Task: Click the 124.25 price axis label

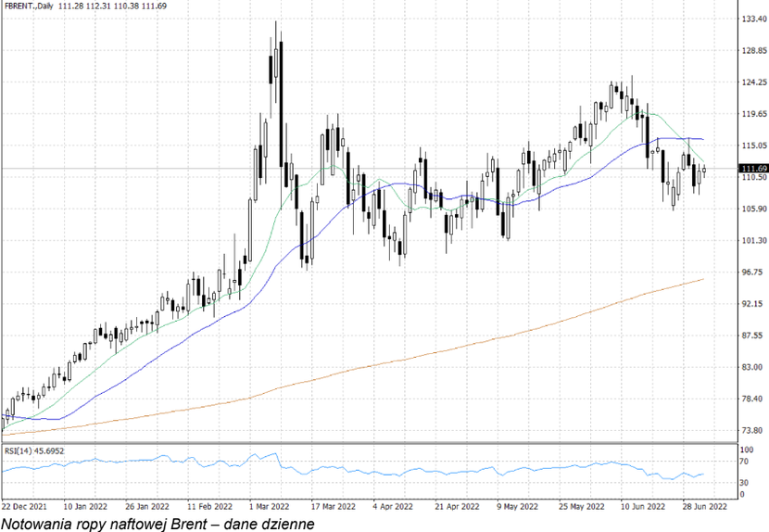Action: (x=754, y=82)
